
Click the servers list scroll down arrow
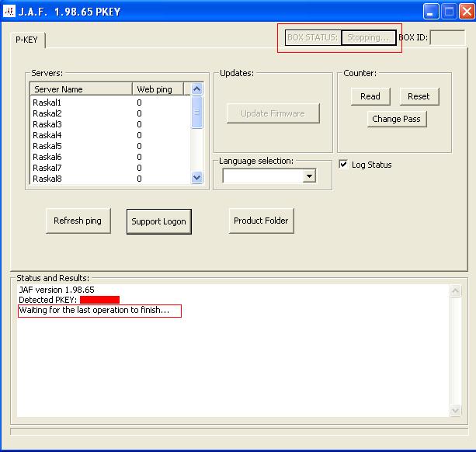coord(196,177)
